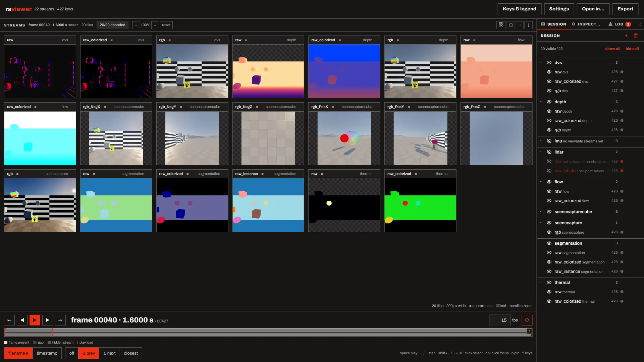Hide the raw thermal stream

pos(549,292)
